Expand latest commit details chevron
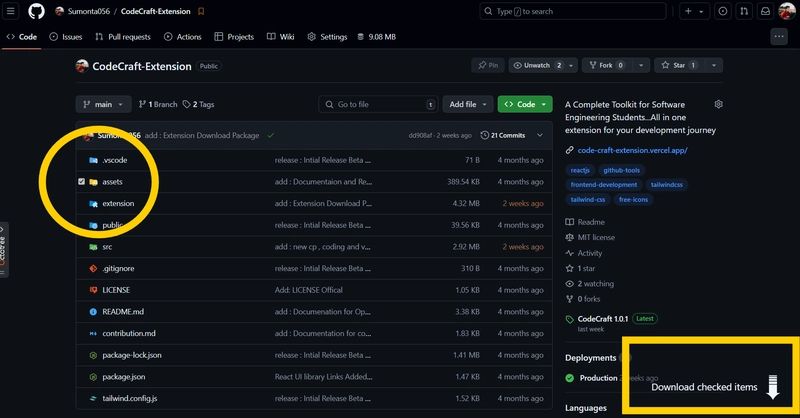Image resolution: width=800 pixels, height=418 pixels. [x=540, y=135]
